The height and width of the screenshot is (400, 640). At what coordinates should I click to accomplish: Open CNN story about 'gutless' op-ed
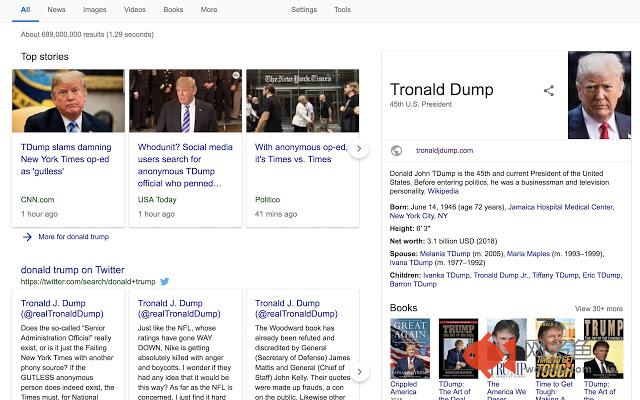[x=66, y=159]
